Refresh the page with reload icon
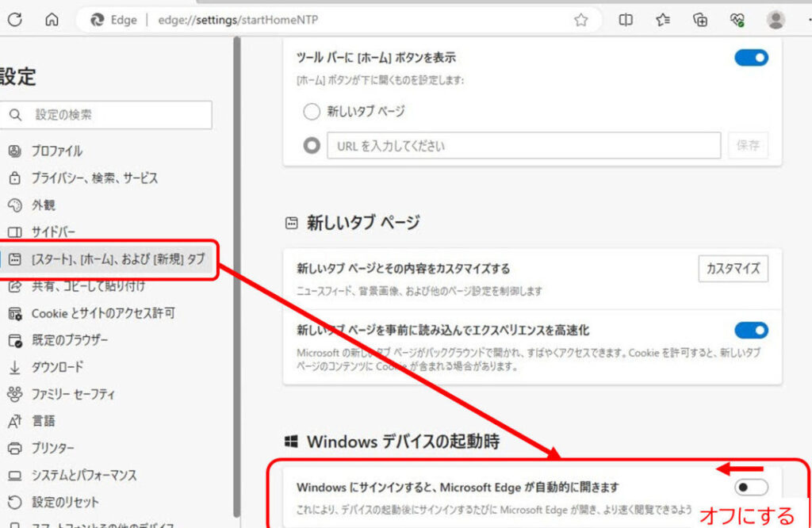812x528 pixels. point(14,21)
